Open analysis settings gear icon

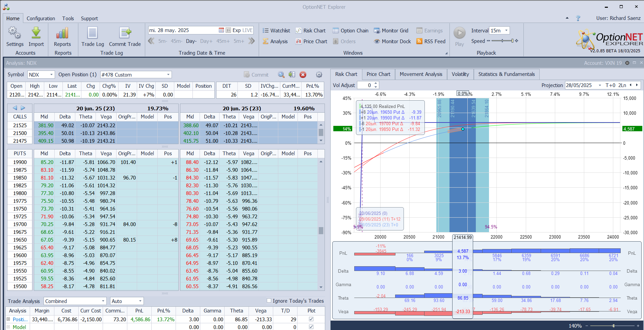pyautogui.click(x=319, y=75)
